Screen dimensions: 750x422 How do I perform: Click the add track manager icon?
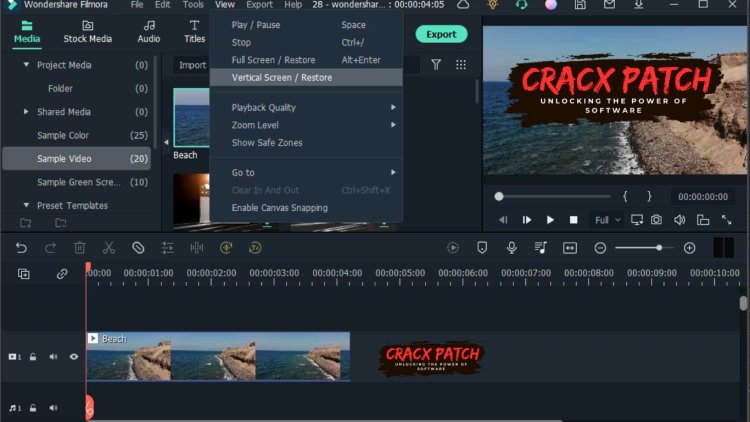tap(23, 274)
